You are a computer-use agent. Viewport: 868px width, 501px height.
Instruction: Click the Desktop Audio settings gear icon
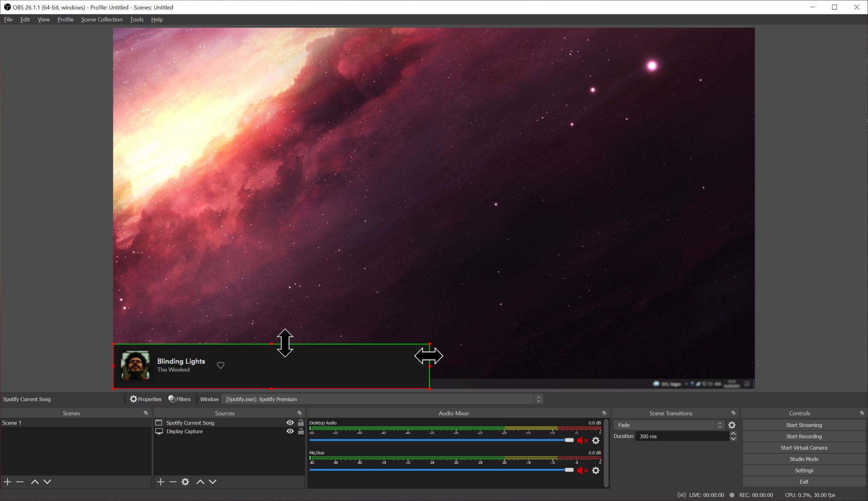(x=595, y=440)
